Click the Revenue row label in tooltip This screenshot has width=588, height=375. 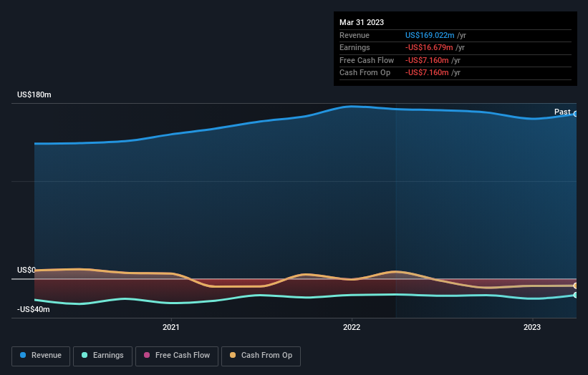tap(355, 35)
